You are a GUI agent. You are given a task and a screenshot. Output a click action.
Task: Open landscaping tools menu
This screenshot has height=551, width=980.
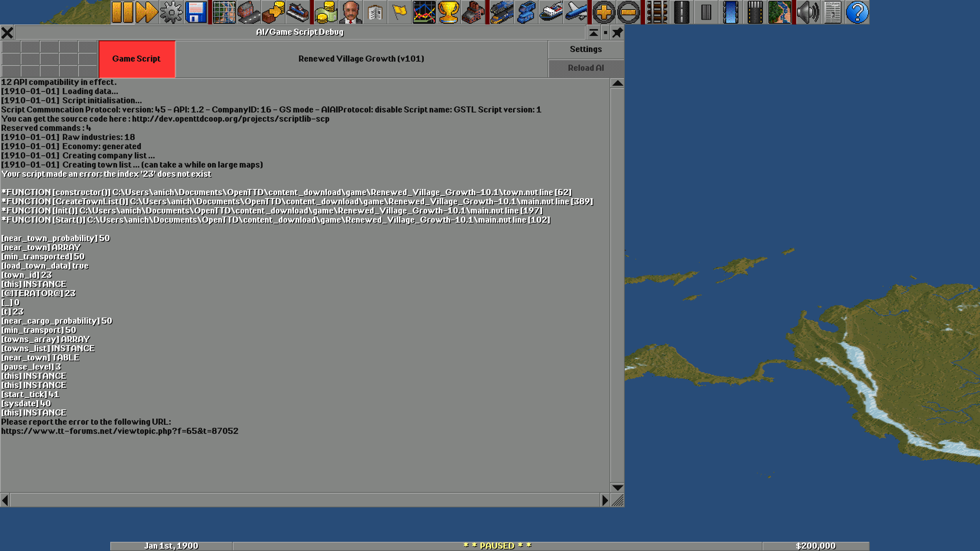tap(779, 12)
